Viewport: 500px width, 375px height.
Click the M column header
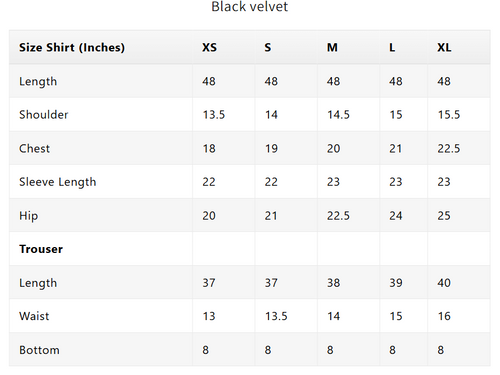(332, 48)
